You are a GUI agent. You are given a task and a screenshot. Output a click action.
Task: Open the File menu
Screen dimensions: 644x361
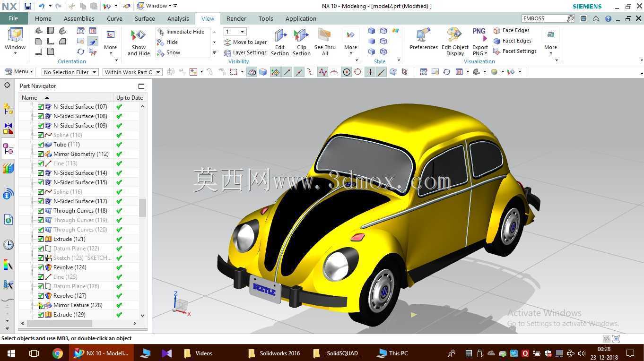tap(13, 18)
